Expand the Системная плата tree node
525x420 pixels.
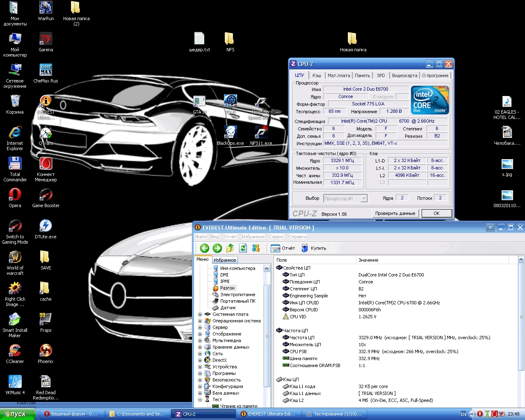200,315
